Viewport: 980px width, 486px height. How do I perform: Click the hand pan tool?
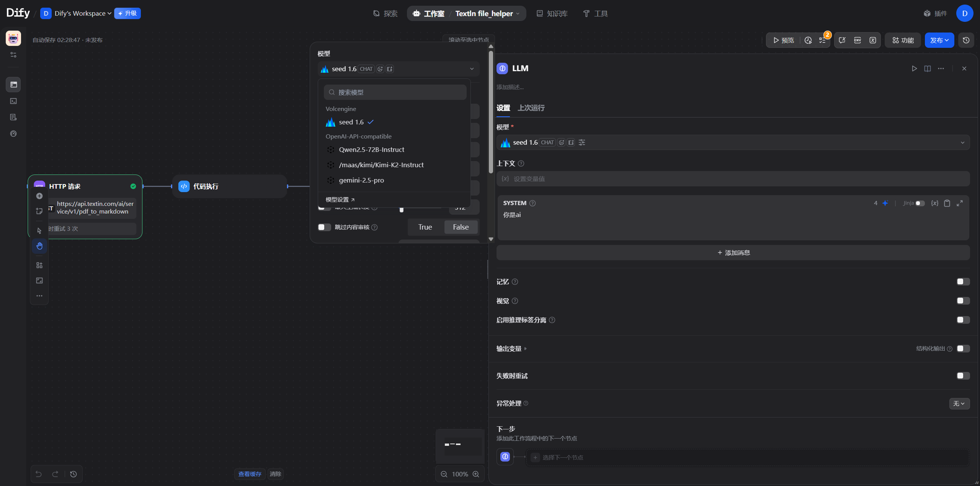pos(39,246)
